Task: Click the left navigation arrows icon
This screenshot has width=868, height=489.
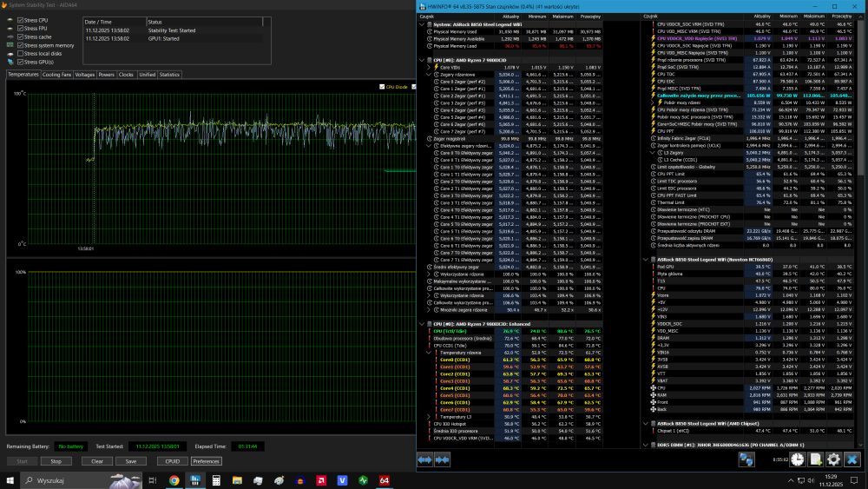Action: coord(426,459)
